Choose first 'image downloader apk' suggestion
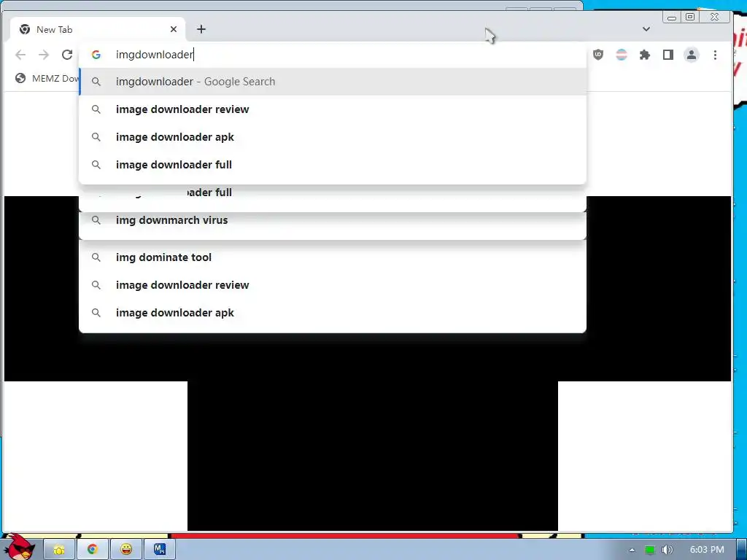Viewport: 747px width, 560px height. [333, 136]
